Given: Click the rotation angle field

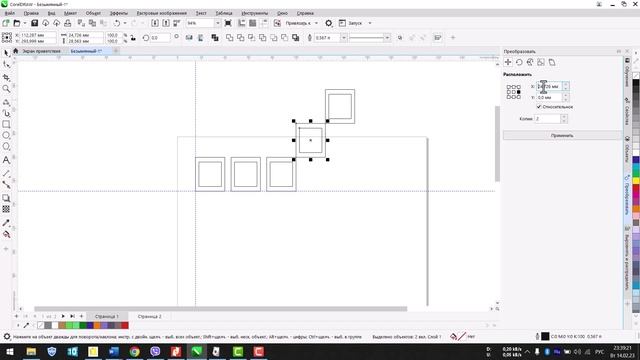Looking at the screenshot, I should click(x=160, y=38).
